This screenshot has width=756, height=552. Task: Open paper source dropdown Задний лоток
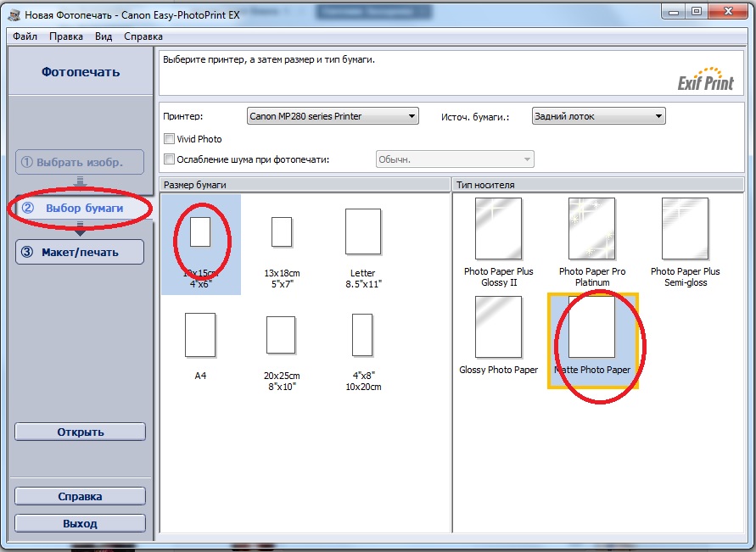tap(599, 116)
